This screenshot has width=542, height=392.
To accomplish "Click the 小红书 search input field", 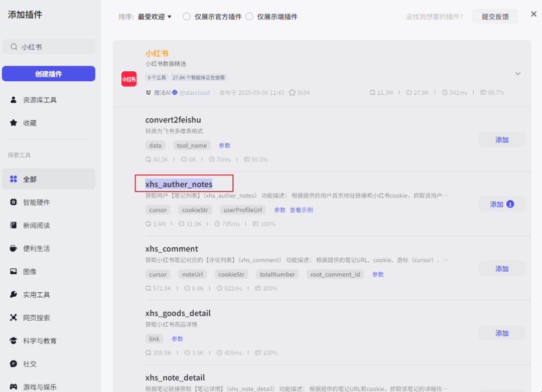I will [48, 47].
